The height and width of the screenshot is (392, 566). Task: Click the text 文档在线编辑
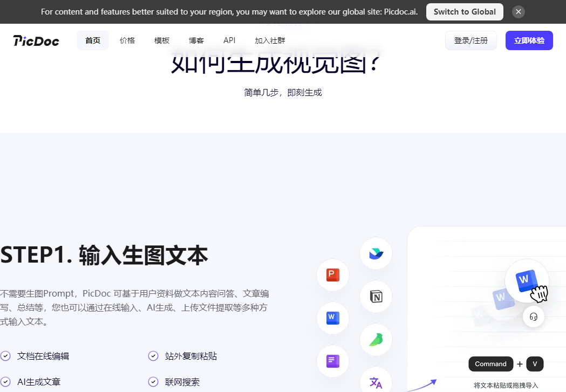pyautogui.click(x=43, y=356)
